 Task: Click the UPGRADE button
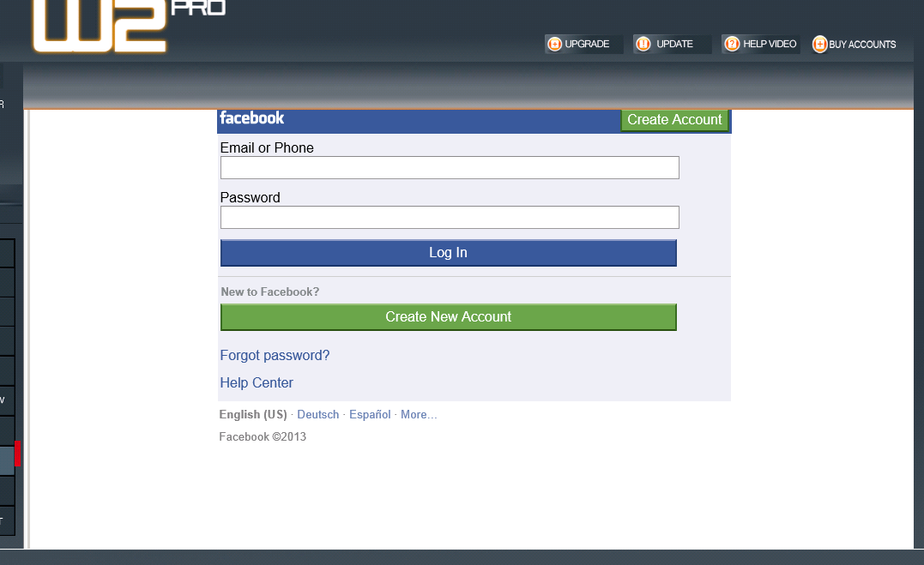[x=583, y=45]
